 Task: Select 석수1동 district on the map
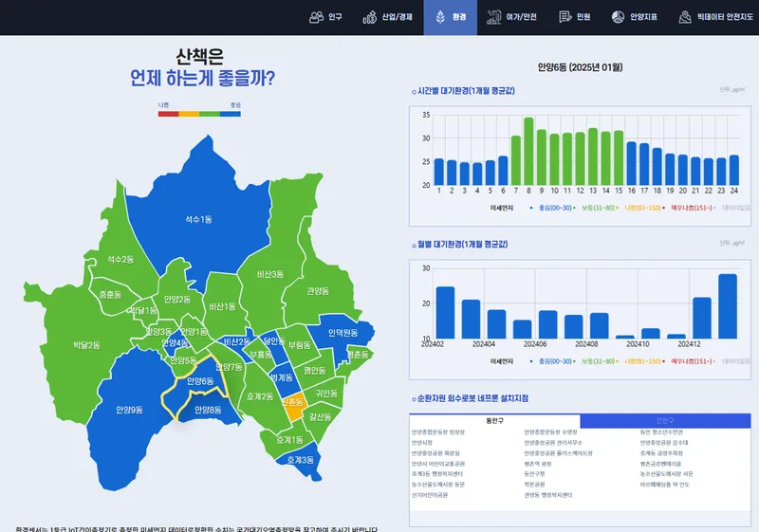(198, 220)
